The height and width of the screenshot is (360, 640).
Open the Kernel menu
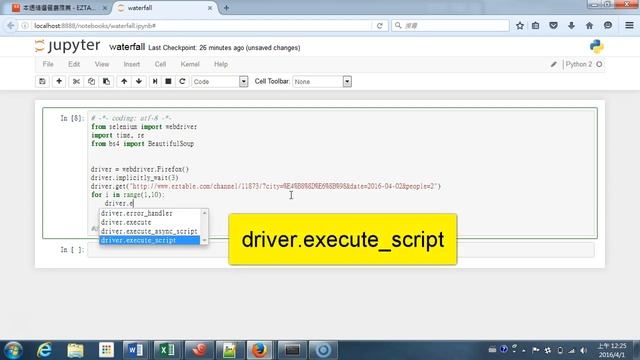(x=190, y=64)
